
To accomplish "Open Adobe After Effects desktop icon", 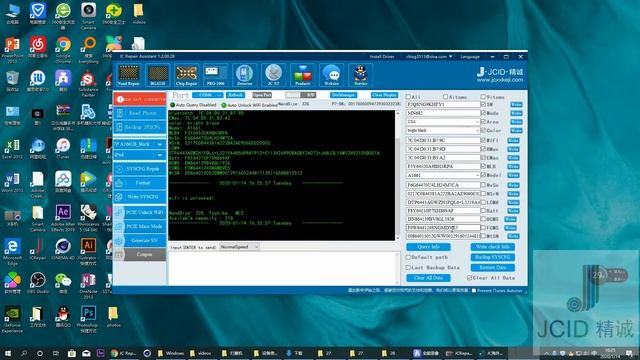I will click(63, 218).
